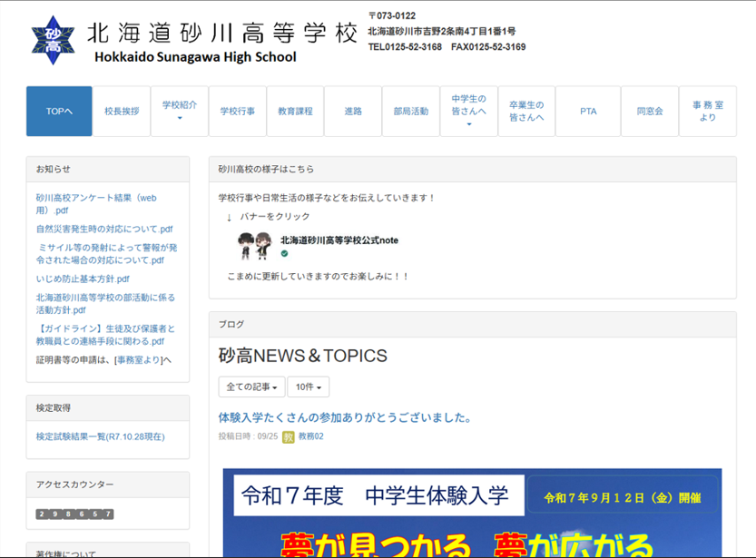Change the 10件 items-per-page dropdown
The width and height of the screenshot is (756, 558).
(308, 387)
